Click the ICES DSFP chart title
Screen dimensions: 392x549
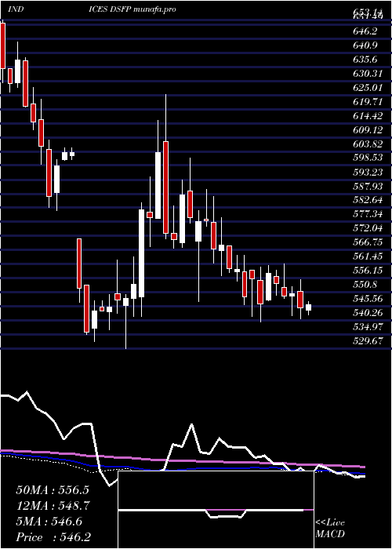click(x=111, y=9)
